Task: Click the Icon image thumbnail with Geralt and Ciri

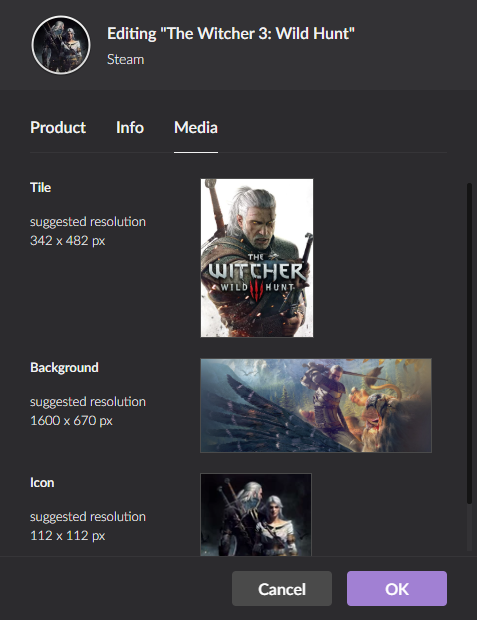Action: 256,514
